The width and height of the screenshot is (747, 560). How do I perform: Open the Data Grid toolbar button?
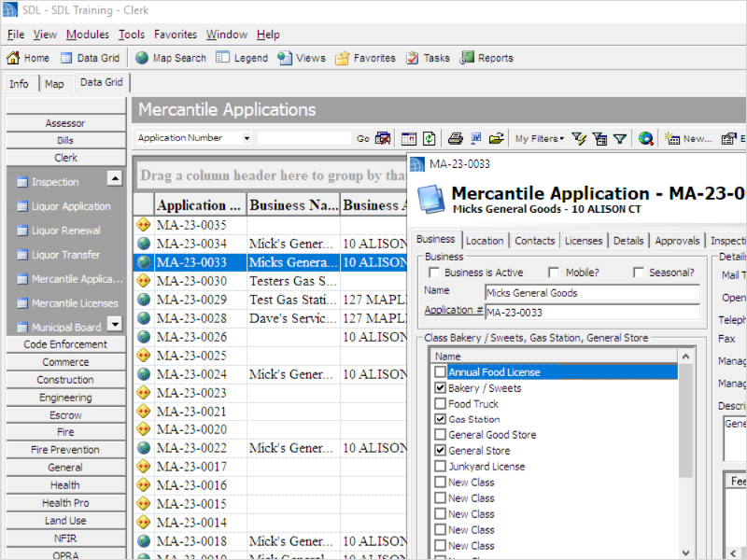(x=90, y=58)
